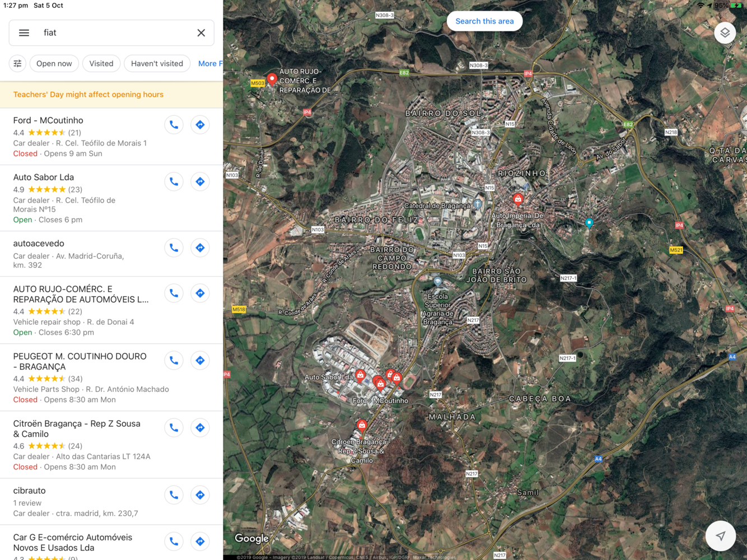
Task: Toggle the 'Visited' filter chip
Action: (101, 63)
